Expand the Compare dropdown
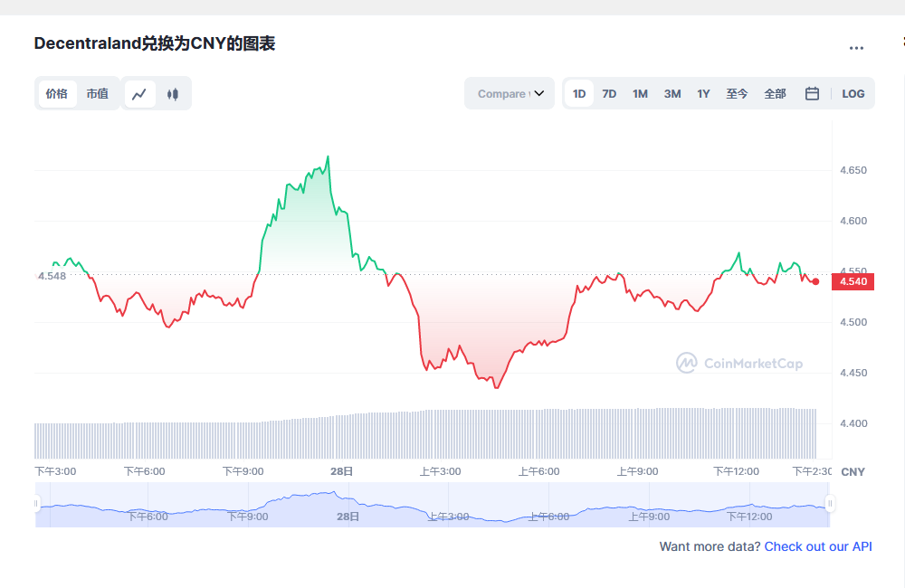 point(510,93)
